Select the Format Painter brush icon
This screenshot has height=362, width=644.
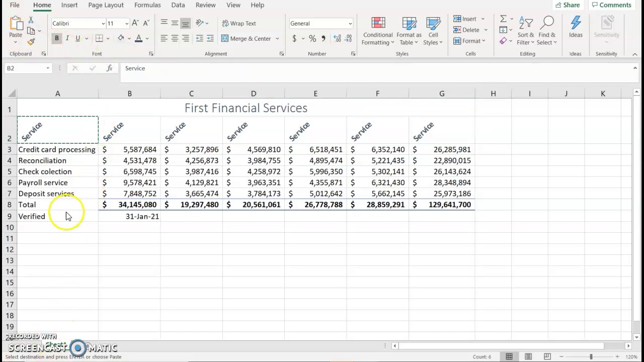(x=31, y=42)
